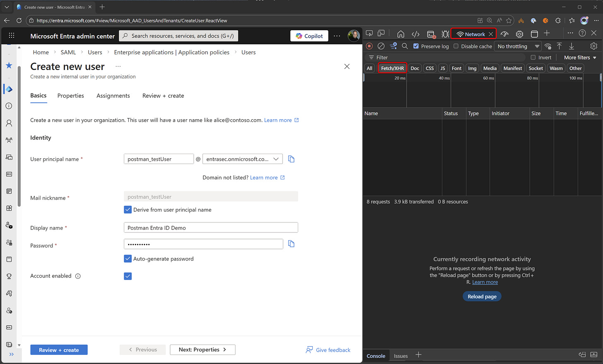The image size is (603, 364).
Task: Open network search magnifier
Action: (x=405, y=46)
